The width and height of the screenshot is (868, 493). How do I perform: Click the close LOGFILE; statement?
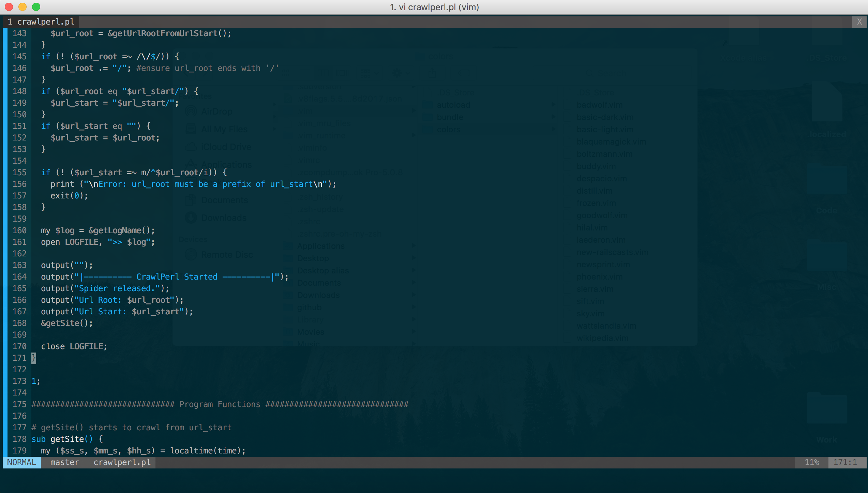[74, 346]
